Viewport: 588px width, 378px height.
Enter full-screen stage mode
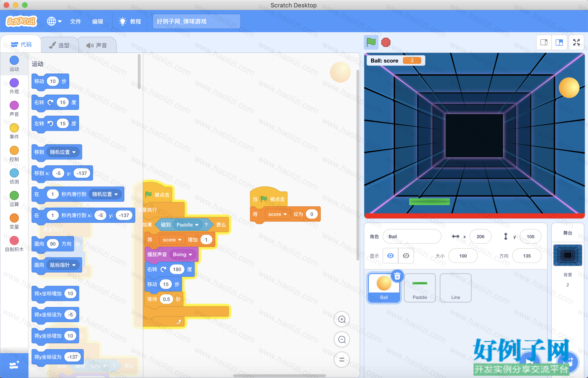click(x=577, y=43)
